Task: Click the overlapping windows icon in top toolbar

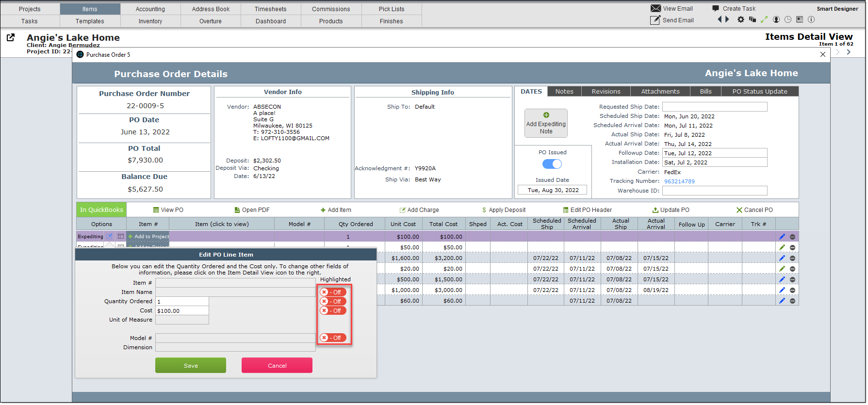Action: pos(753,19)
